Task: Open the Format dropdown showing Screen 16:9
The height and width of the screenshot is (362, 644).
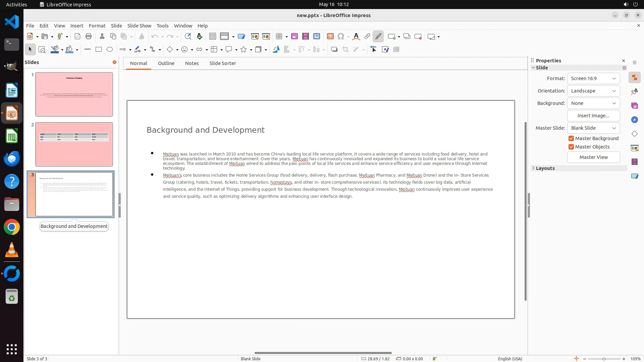Action: [x=593, y=78]
